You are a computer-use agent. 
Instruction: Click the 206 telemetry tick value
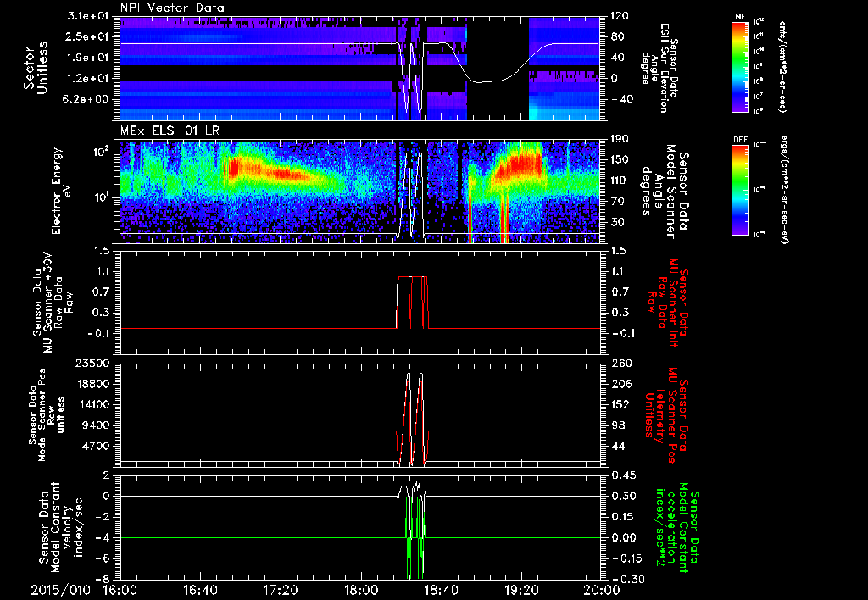click(x=620, y=384)
